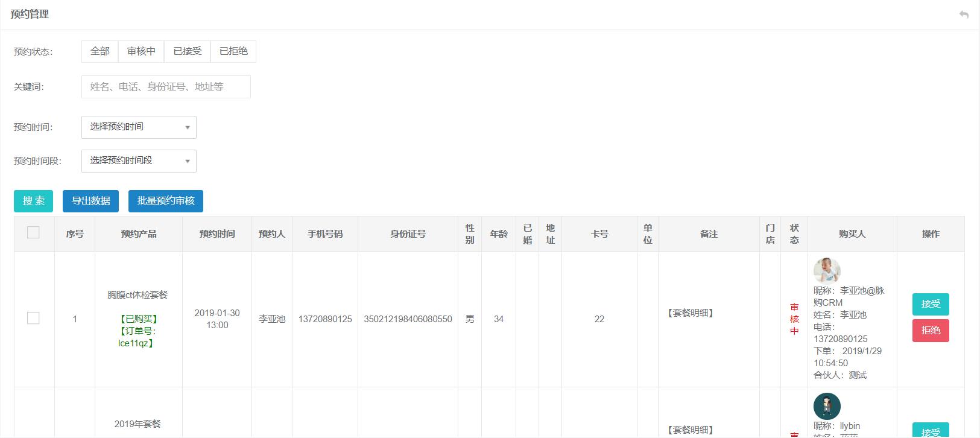The image size is (980, 438).
Task: Click the baby avatar of buyer 李亚池
Action: click(x=826, y=270)
